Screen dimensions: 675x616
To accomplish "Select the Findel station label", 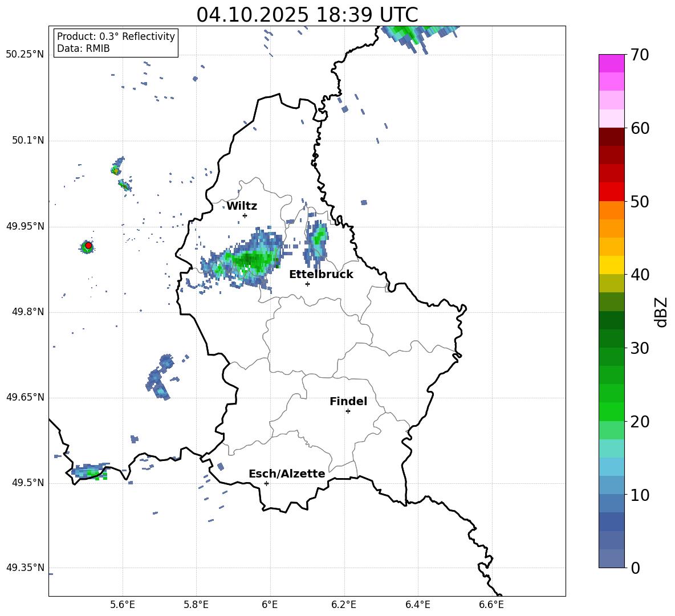I will 348,401.
